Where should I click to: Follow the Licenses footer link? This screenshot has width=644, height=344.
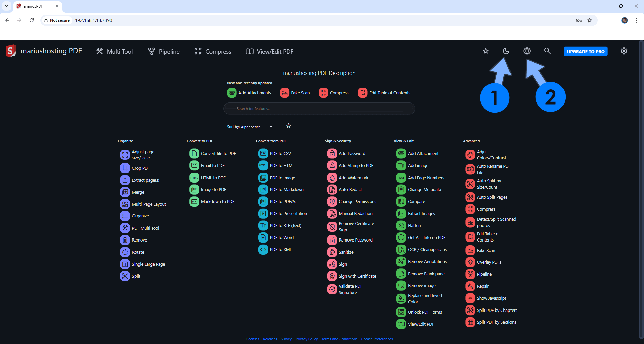(x=252, y=339)
